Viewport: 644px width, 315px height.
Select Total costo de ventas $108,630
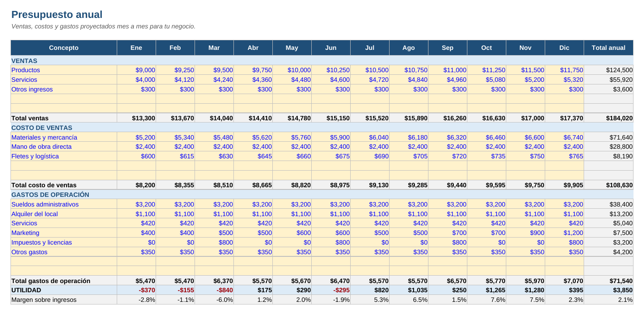pos(609,185)
